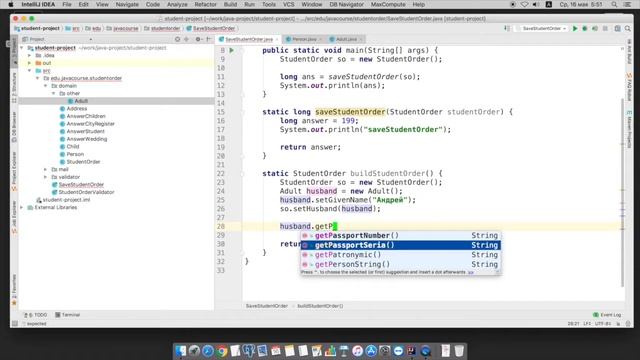
Task: Click the read-only lock icon in status bar
Action: pos(618,324)
